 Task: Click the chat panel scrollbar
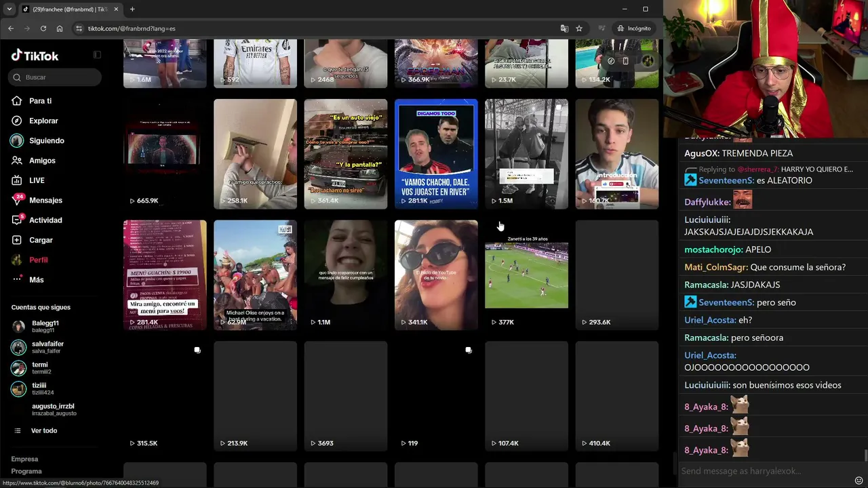[x=865, y=455]
